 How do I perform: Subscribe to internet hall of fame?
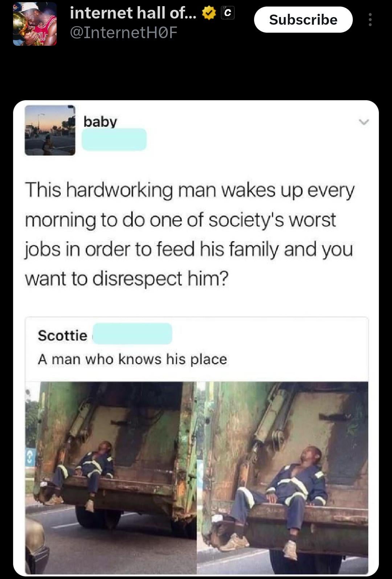[x=303, y=20]
